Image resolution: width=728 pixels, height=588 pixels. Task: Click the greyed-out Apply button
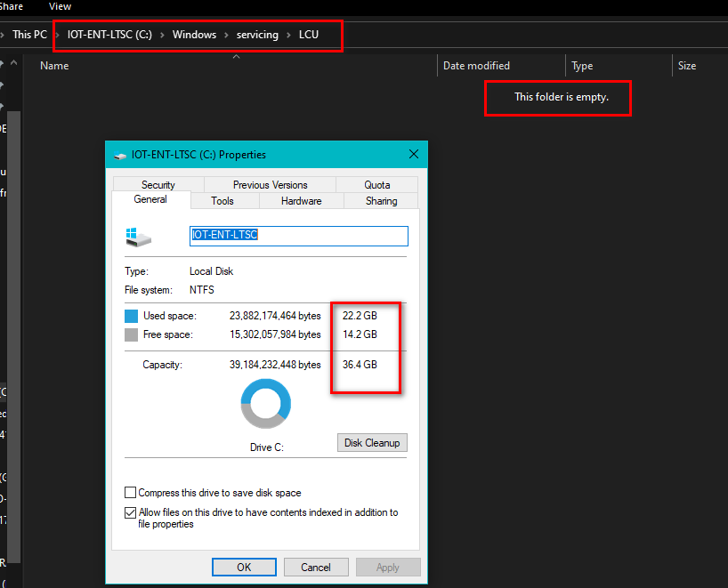click(388, 568)
